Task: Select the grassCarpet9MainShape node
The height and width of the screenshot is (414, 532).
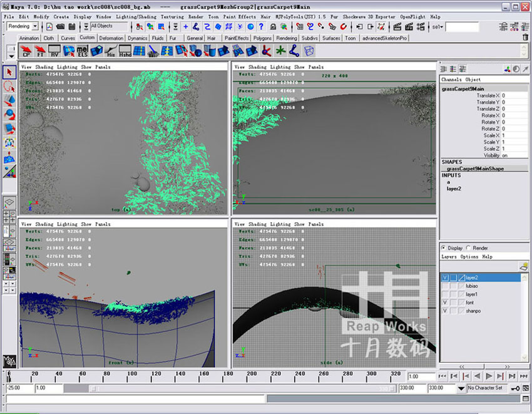Action: pyautogui.click(x=475, y=168)
